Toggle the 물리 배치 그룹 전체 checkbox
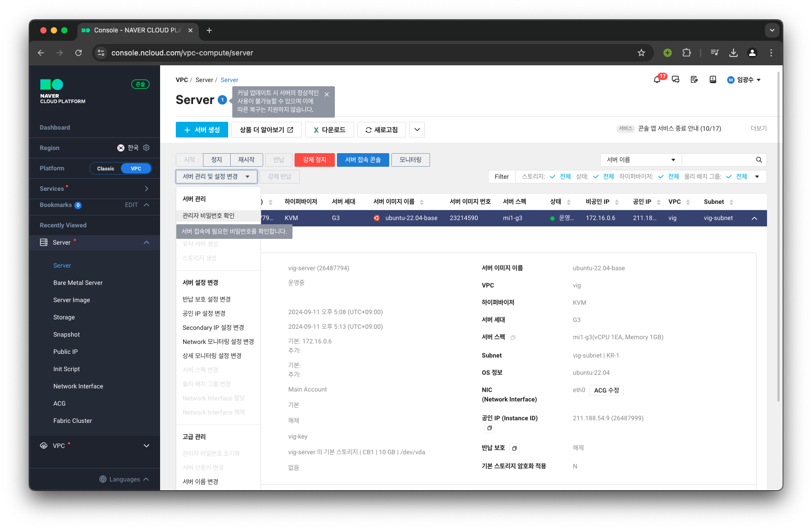 point(729,177)
